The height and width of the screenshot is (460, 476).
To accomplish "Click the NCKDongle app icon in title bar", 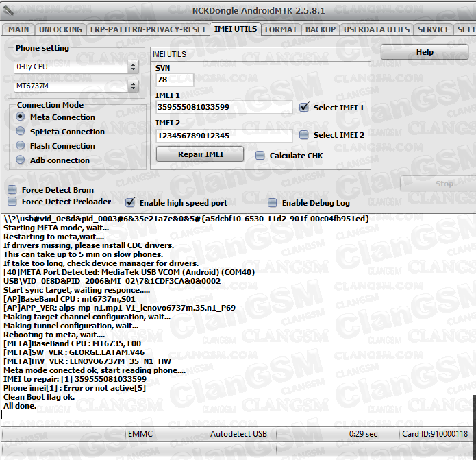I will (x=8, y=11).
